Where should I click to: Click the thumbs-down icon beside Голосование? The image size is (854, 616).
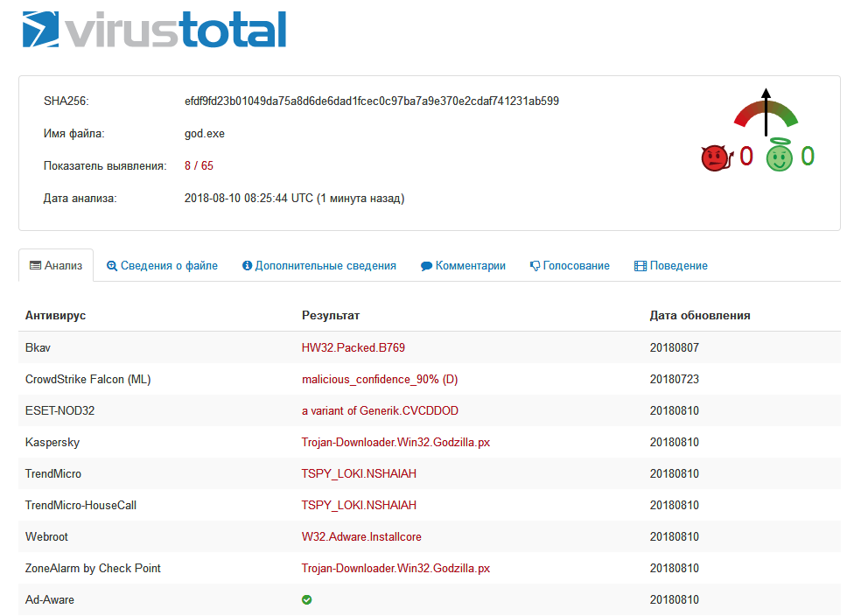[535, 266]
